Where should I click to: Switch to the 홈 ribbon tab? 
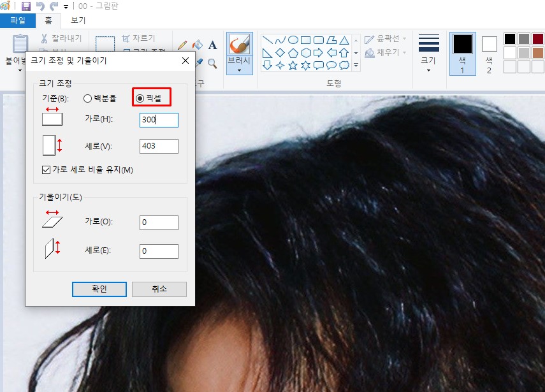coord(48,20)
